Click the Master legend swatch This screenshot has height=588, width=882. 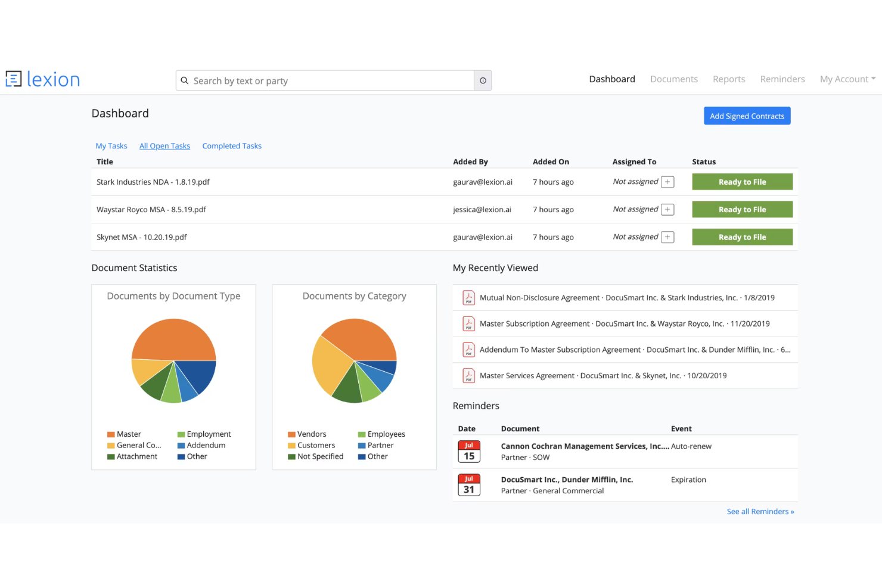(x=111, y=434)
